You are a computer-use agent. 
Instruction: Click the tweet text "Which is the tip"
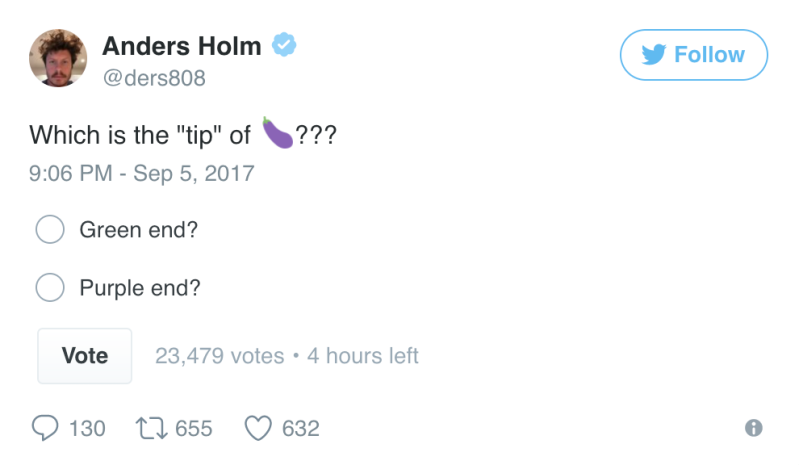[140, 135]
